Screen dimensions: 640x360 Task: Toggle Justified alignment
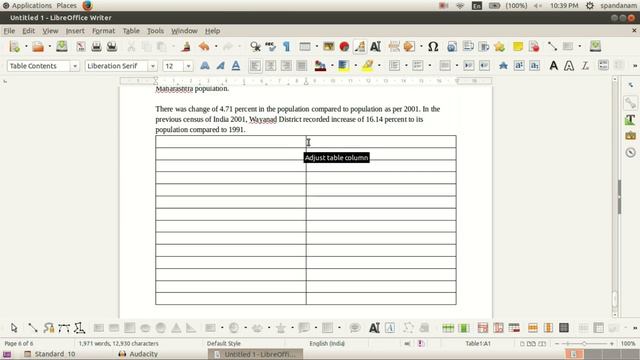coord(302,66)
